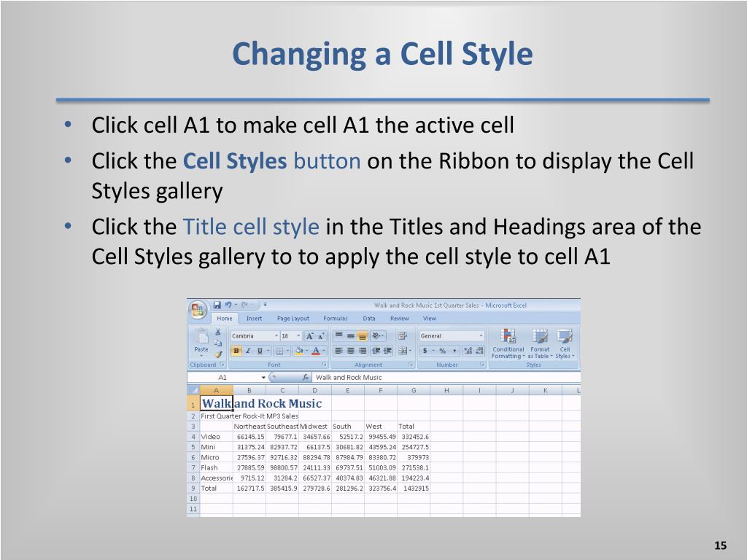The height and width of the screenshot is (560, 747).
Task: Click the Select All corner box
Action: (193, 391)
